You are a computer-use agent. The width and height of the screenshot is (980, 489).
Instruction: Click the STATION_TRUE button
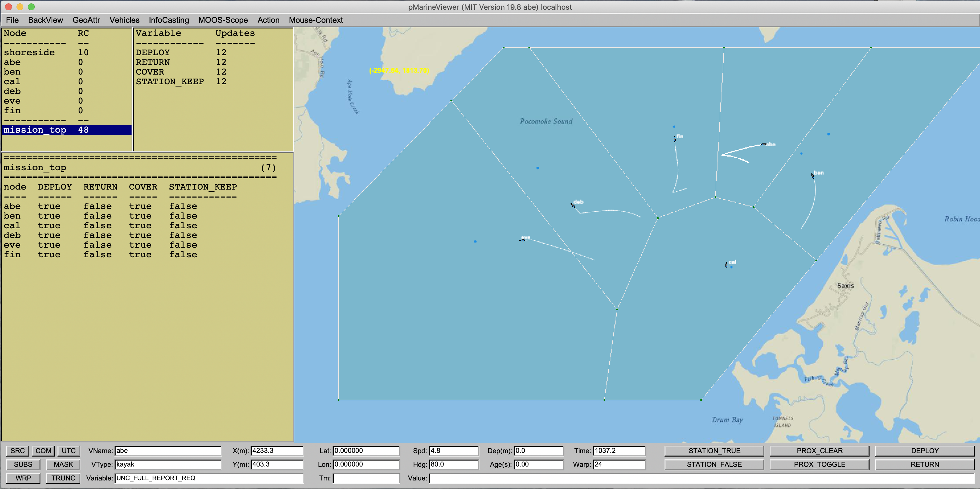pos(714,451)
